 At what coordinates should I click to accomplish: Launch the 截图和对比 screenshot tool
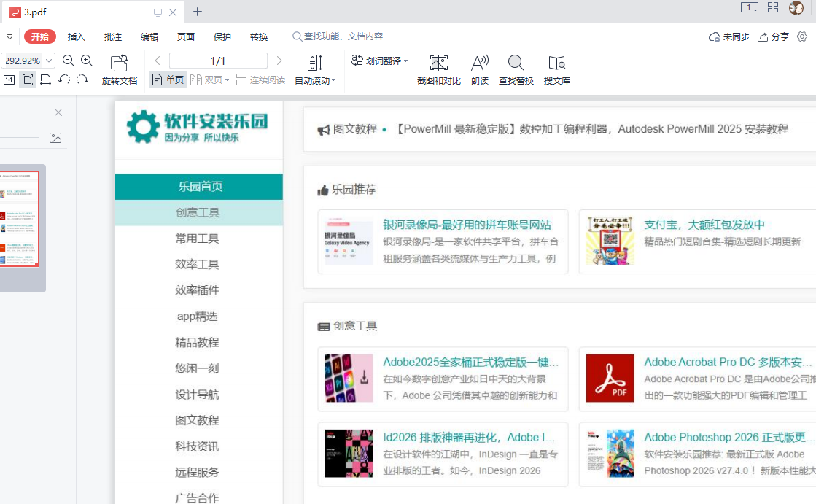(x=438, y=70)
